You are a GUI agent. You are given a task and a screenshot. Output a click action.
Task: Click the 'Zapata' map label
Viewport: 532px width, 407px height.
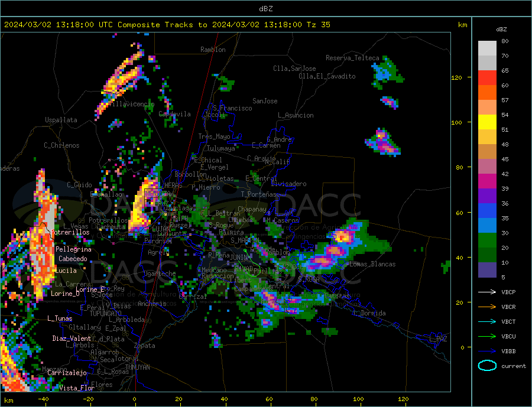[145, 346]
